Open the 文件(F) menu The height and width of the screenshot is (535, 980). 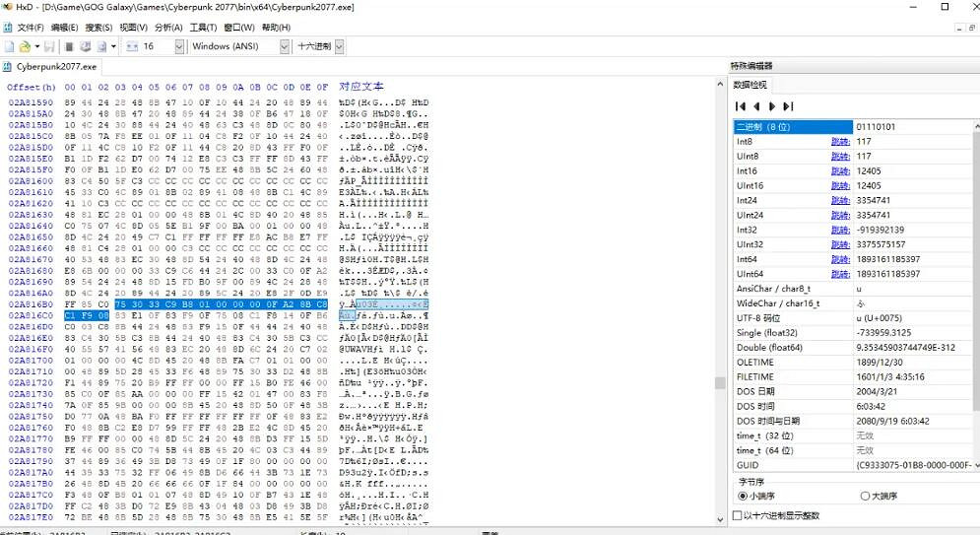pyautogui.click(x=31, y=28)
